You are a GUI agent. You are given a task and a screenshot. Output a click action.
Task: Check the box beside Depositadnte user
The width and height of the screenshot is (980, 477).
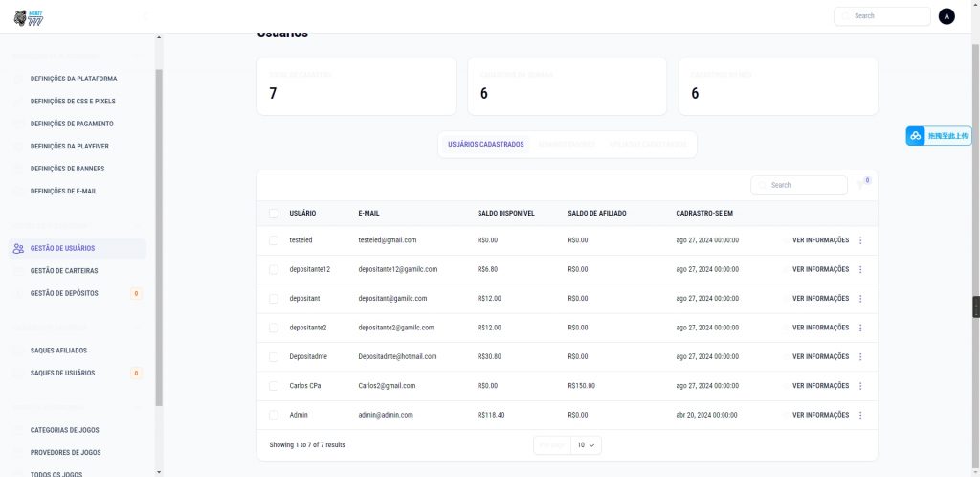pos(274,356)
